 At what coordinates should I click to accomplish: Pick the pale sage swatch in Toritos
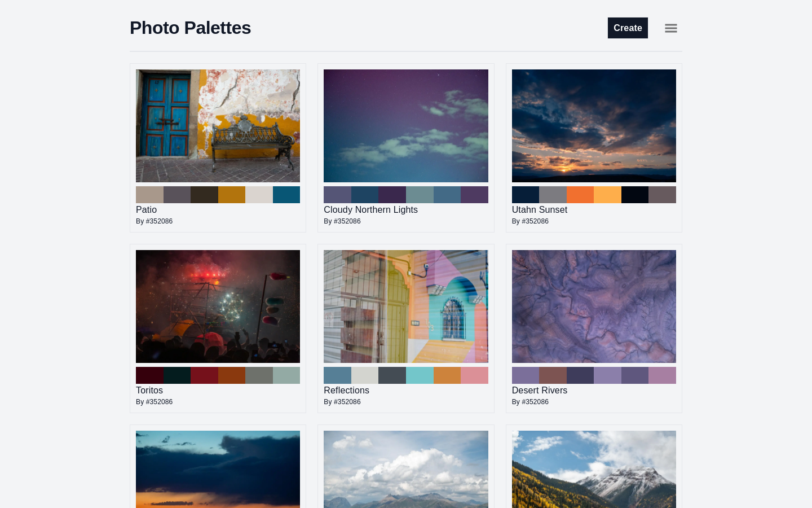tap(286, 375)
